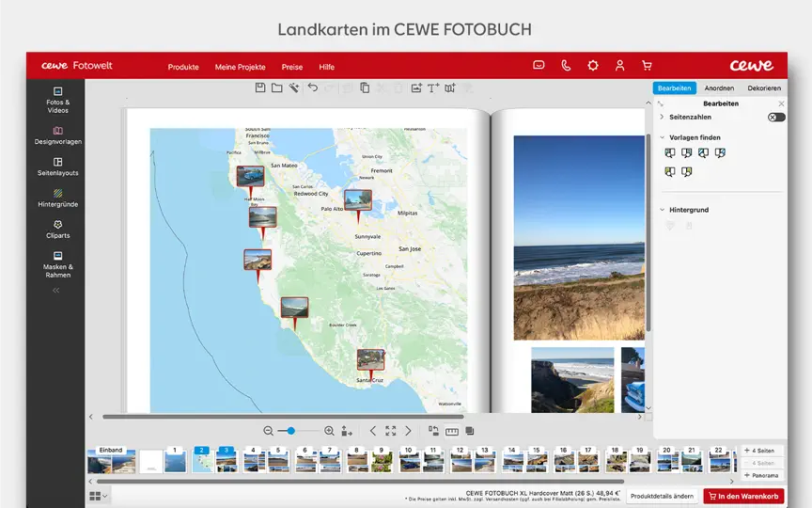Viewport: 812px width, 508px height.
Task: Click the horizontal scrollbar under the editor
Action: point(283,416)
